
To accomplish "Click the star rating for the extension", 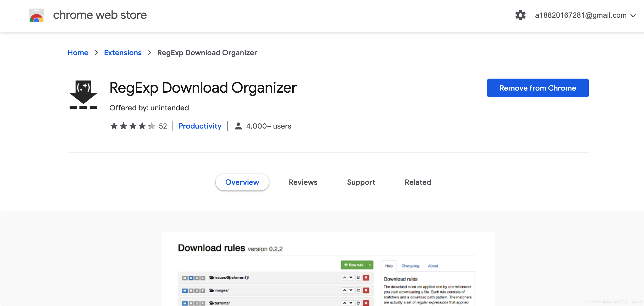I will (133, 126).
